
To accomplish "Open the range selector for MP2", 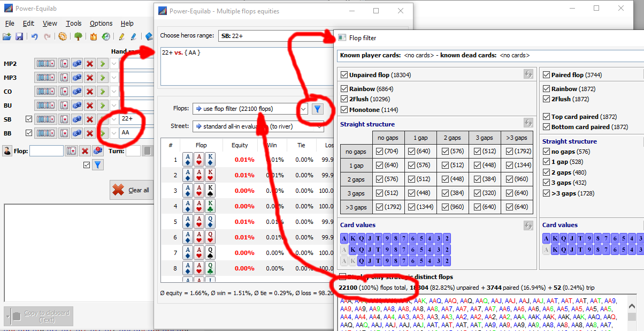I will tap(46, 63).
